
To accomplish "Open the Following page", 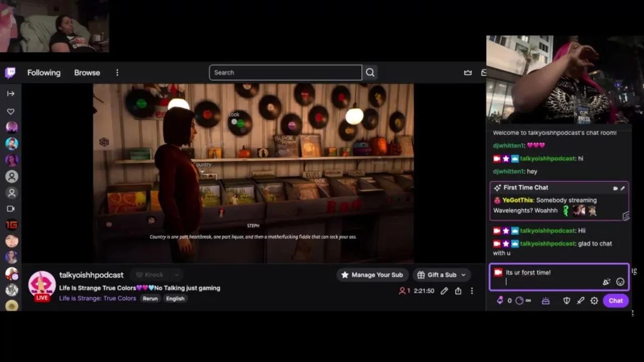I will 44,72.
